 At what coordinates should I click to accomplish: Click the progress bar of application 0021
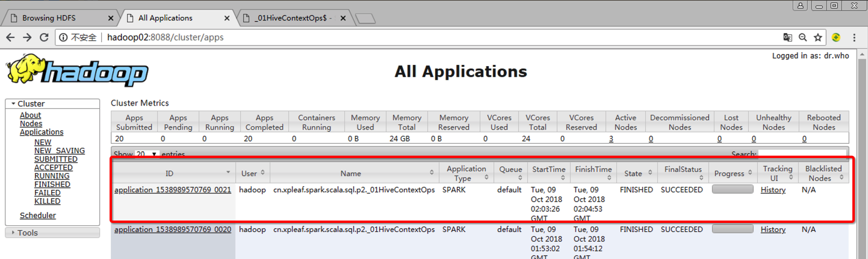733,189
